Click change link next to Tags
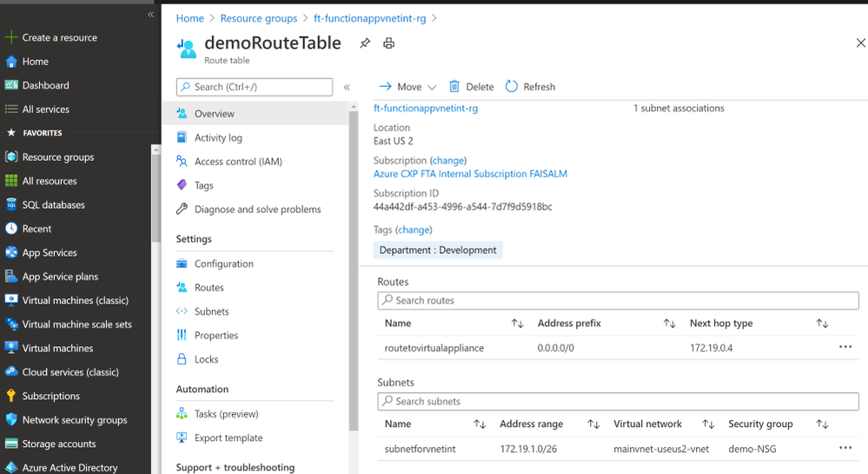The image size is (868, 474). pyautogui.click(x=414, y=230)
